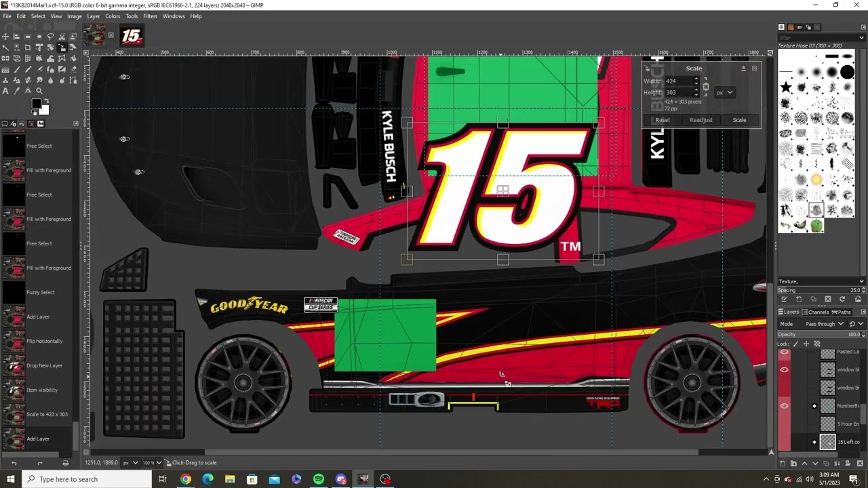Toggle the width-height chain link in Scale dialog
The image size is (868, 488).
tap(705, 87)
